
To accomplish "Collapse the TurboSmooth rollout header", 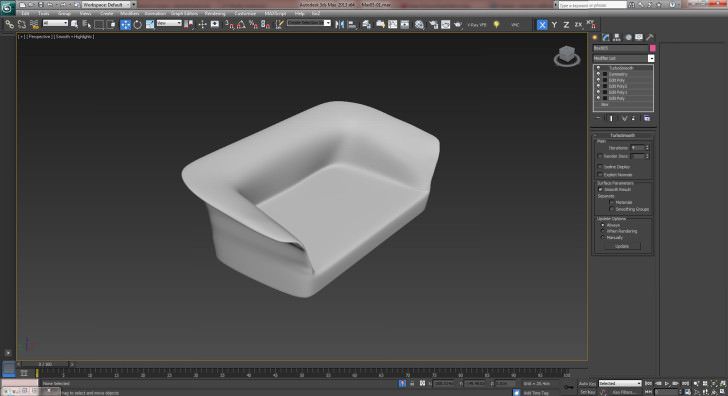I will pyautogui.click(x=623, y=135).
